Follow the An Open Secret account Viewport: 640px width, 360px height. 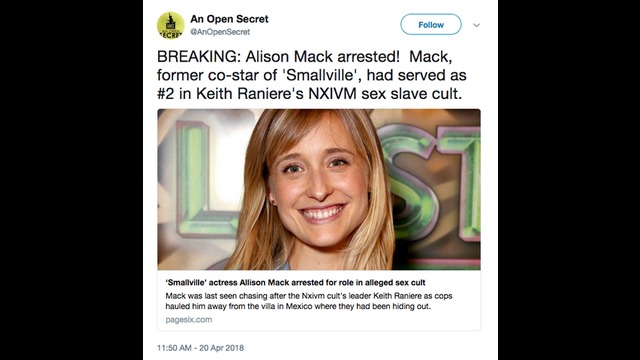point(431,24)
